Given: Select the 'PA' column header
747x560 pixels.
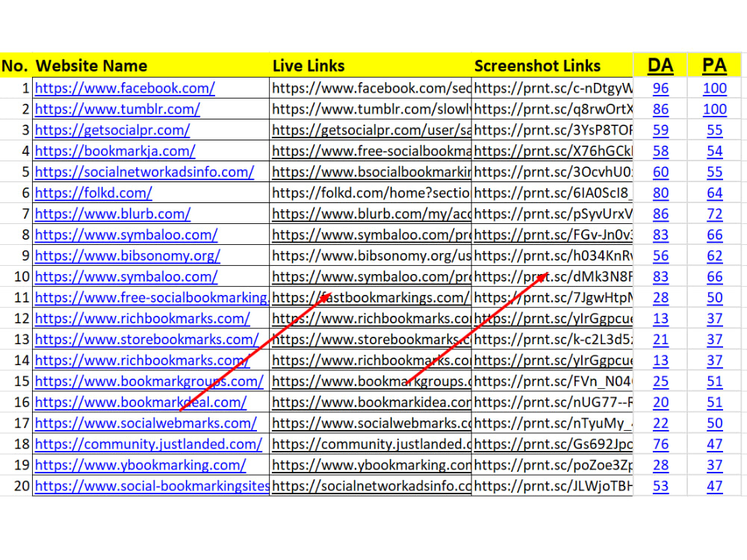Looking at the screenshot, I should coord(714,65).
